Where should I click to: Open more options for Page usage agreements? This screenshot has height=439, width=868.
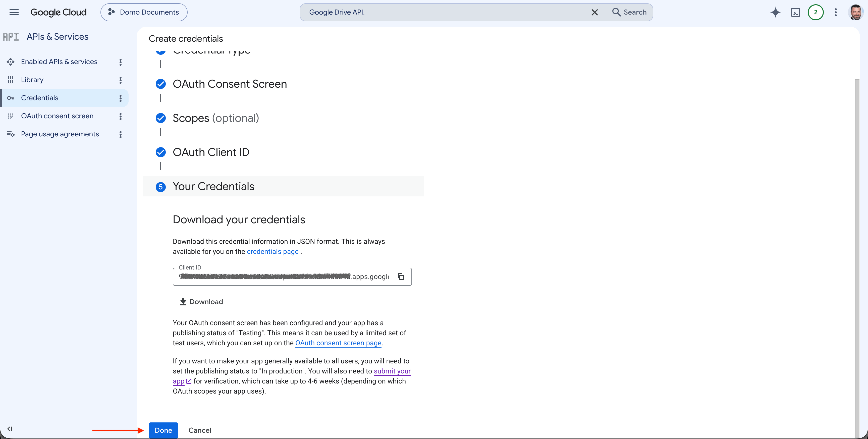pyautogui.click(x=120, y=135)
